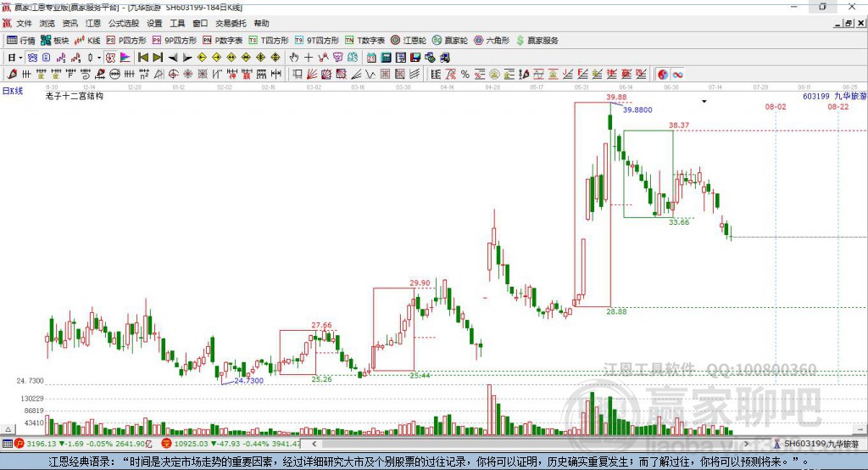868x470 pixels.
Task: Click the 28.88 support price label
Action: tap(616, 311)
